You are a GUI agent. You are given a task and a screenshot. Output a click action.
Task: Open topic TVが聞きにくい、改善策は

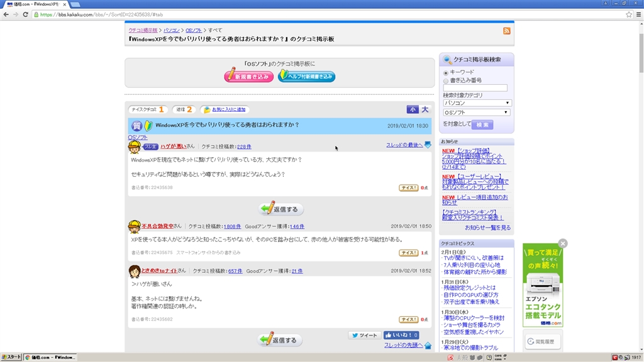[x=474, y=258]
